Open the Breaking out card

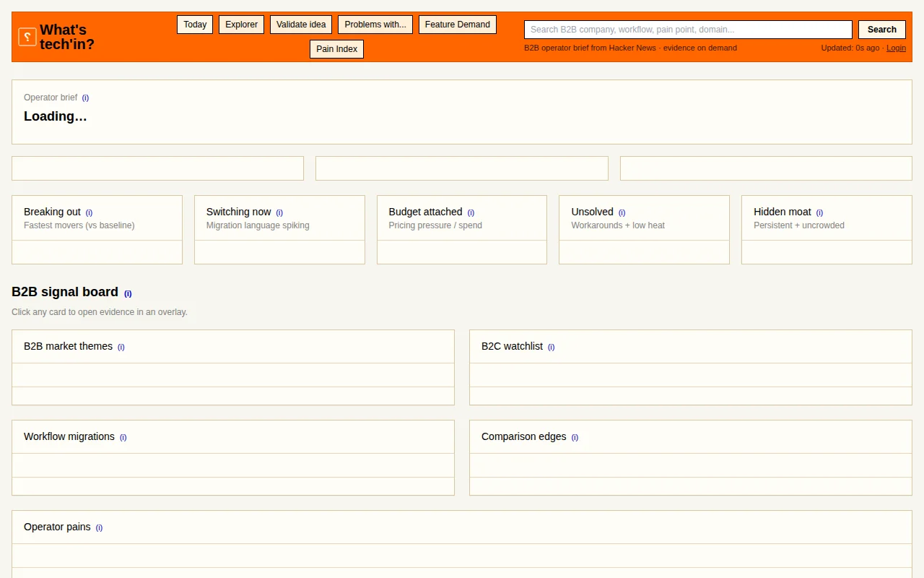(97, 230)
